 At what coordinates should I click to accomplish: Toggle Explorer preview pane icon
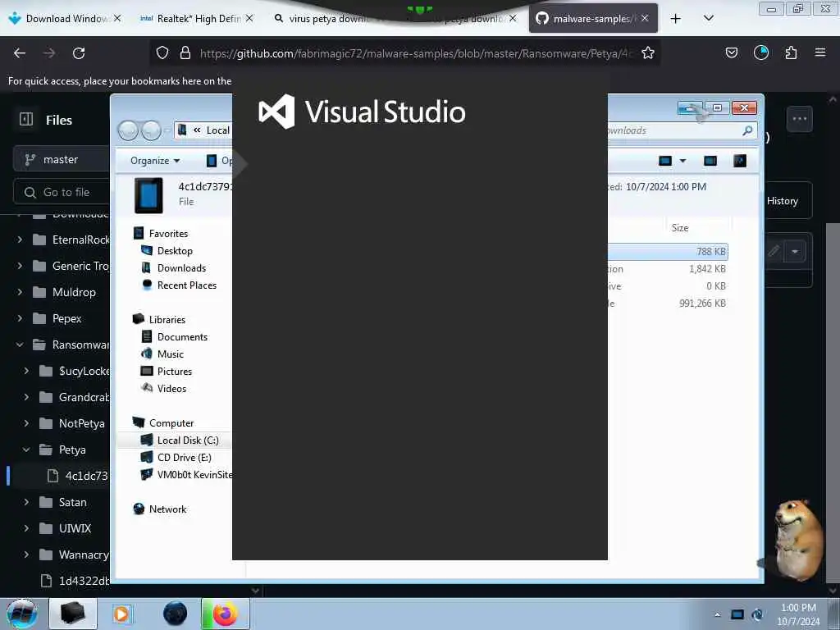[710, 161]
